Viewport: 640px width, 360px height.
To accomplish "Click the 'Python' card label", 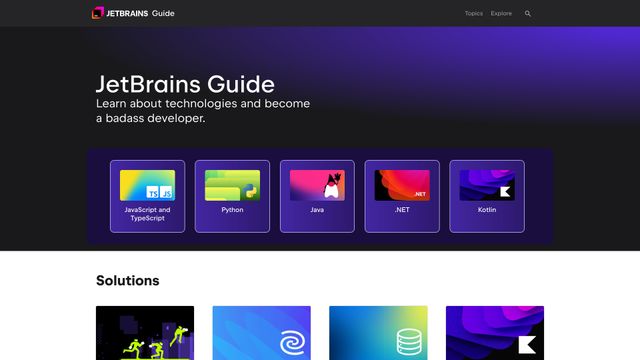I will tap(232, 210).
